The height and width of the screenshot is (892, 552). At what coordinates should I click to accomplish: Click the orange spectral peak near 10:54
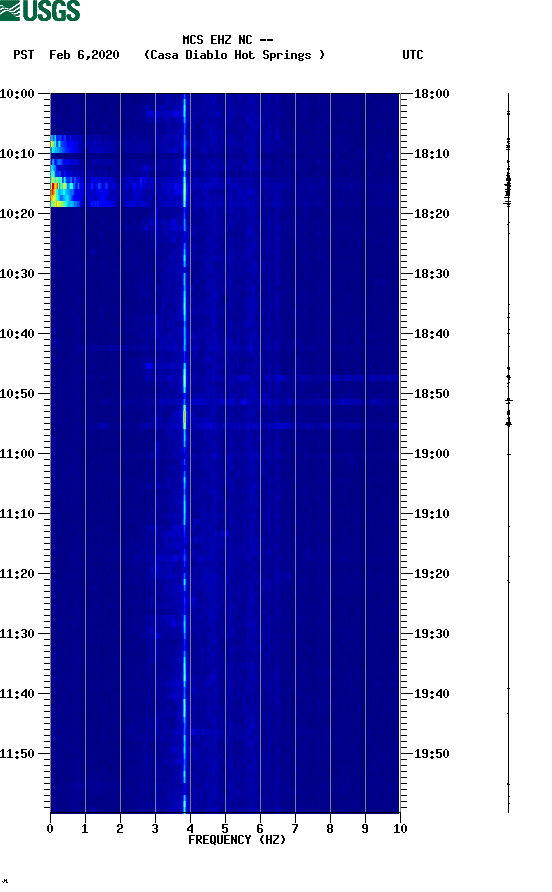pos(184,417)
